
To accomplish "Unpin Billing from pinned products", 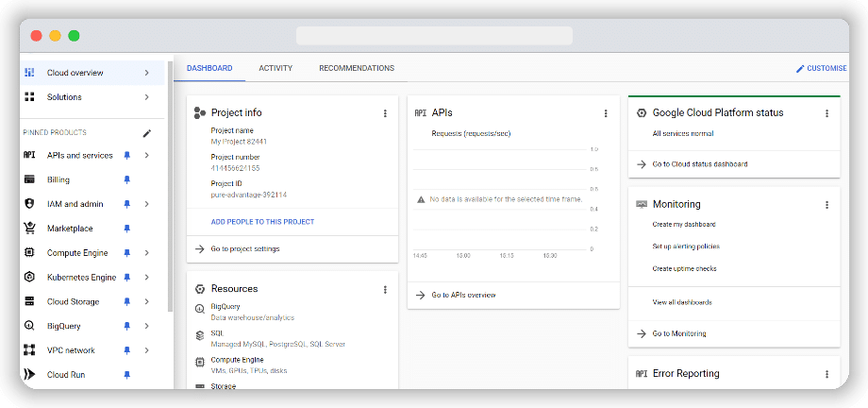I will 126,180.
